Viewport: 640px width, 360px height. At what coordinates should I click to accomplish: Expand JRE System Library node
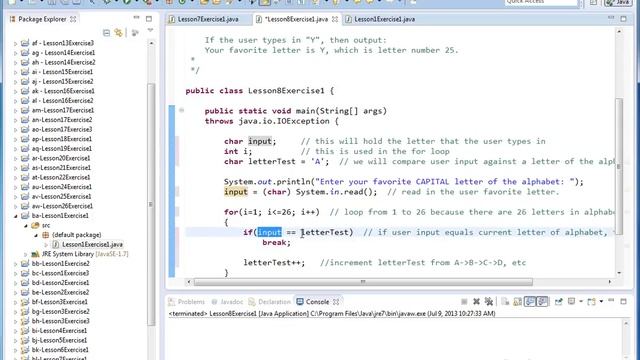pos(26,254)
